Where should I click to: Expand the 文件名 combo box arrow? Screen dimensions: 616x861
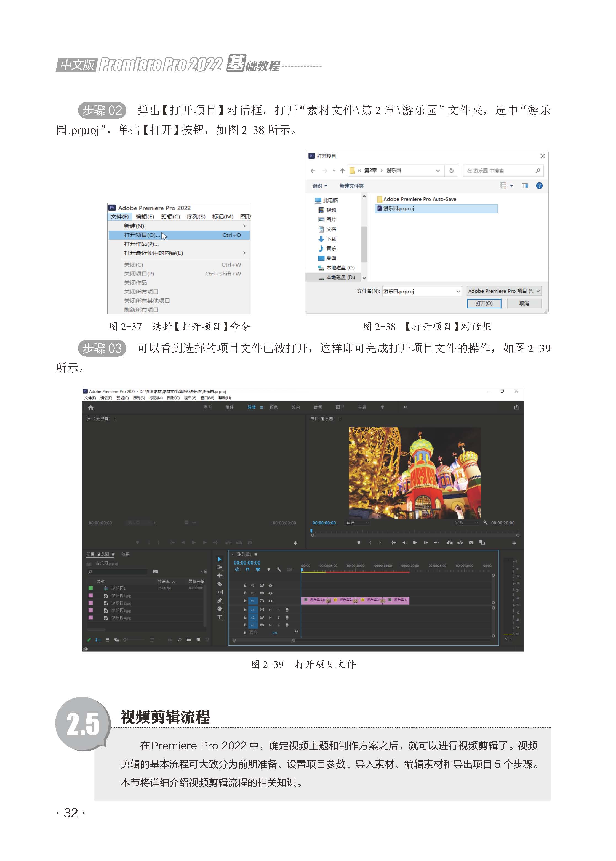[x=458, y=292]
